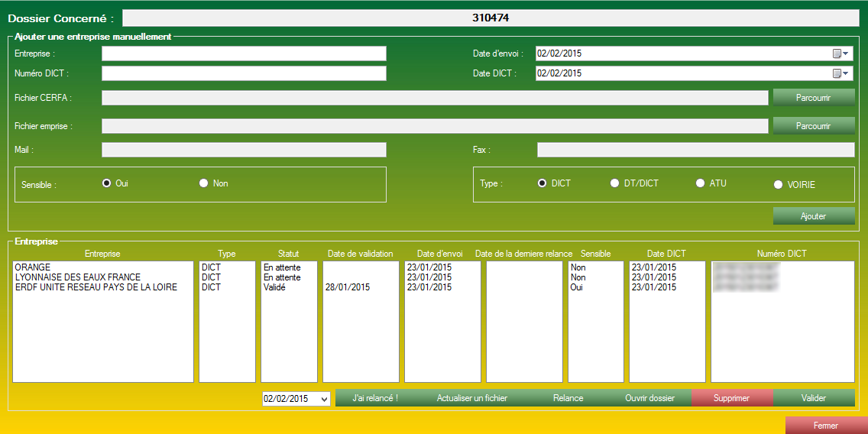This screenshot has width=868, height=434.
Task: Click the Oui entry in Sensible list
Action: 576,287
